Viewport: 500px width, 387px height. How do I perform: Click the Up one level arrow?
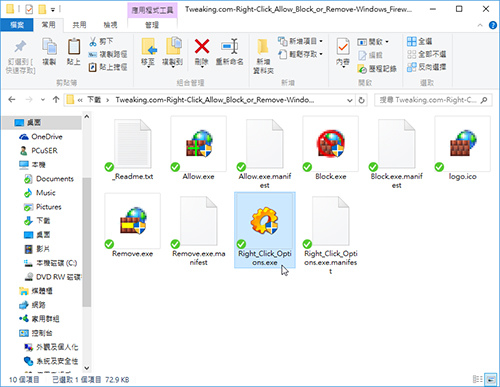(56, 100)
